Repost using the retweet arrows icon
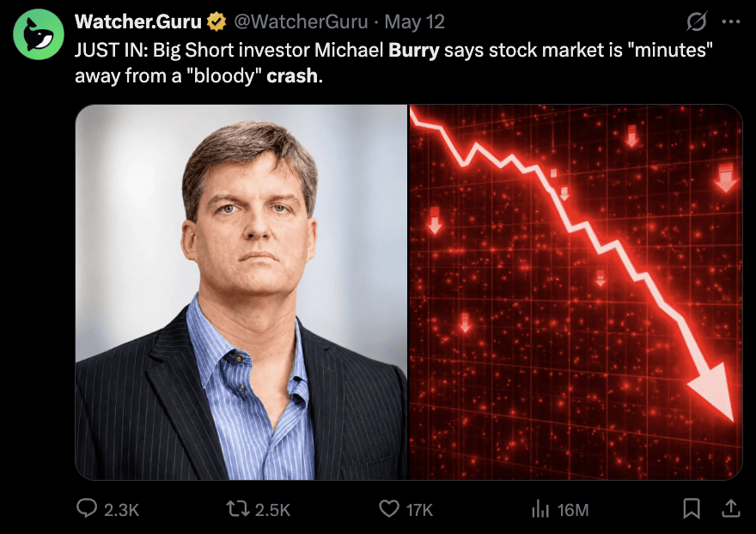Viewport: 756px width, 534px height. pos(238,508)
